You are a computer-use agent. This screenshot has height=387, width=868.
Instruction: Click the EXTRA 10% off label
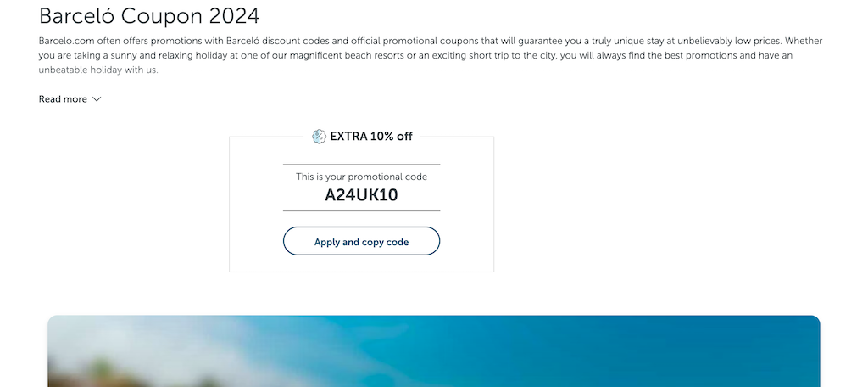click(x=371, y=137)
